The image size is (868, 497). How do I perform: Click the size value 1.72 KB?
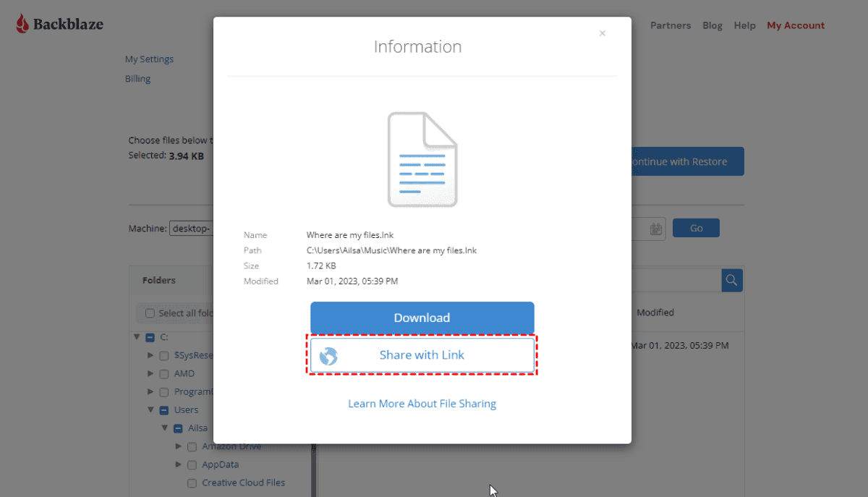coord(321,266)
